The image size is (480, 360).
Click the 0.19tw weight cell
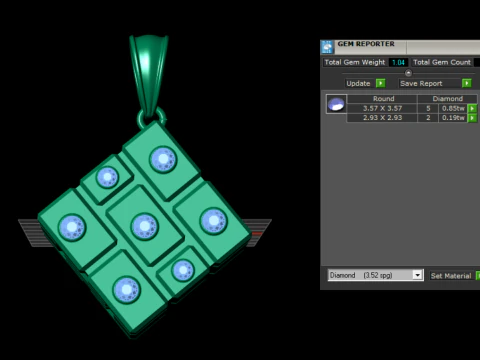(x=453, y=118)
